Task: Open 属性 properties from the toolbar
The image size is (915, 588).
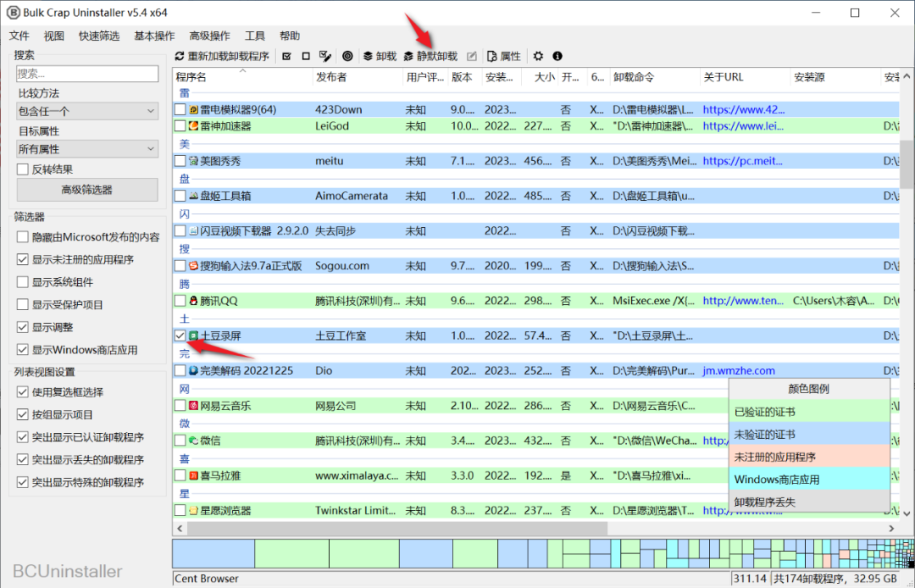Action: 503,56
